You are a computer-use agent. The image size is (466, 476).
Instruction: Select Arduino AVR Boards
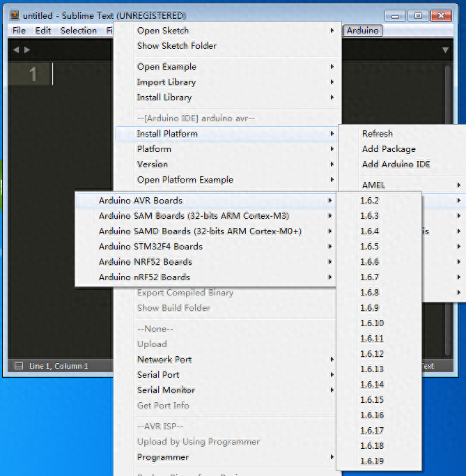[x=205, y=200]
